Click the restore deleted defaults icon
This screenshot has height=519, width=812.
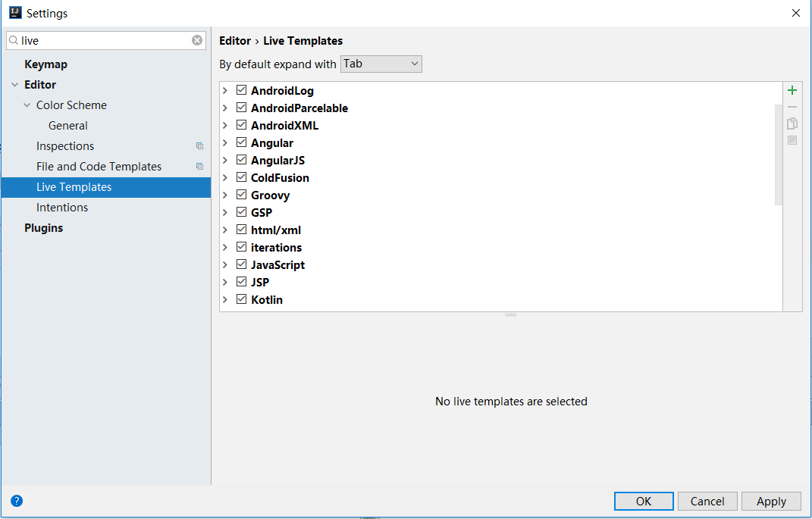792,140
